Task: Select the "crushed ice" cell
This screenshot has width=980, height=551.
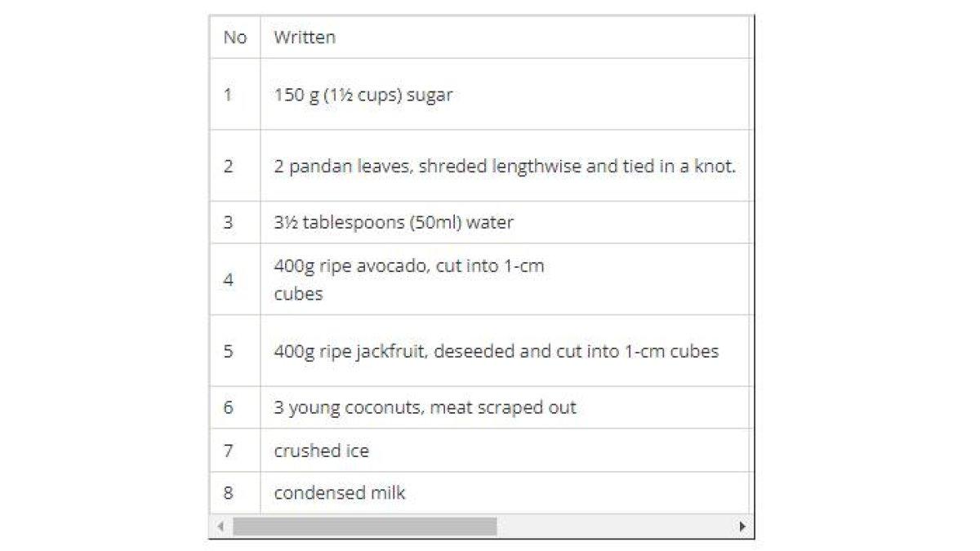Action: point(504,450)
